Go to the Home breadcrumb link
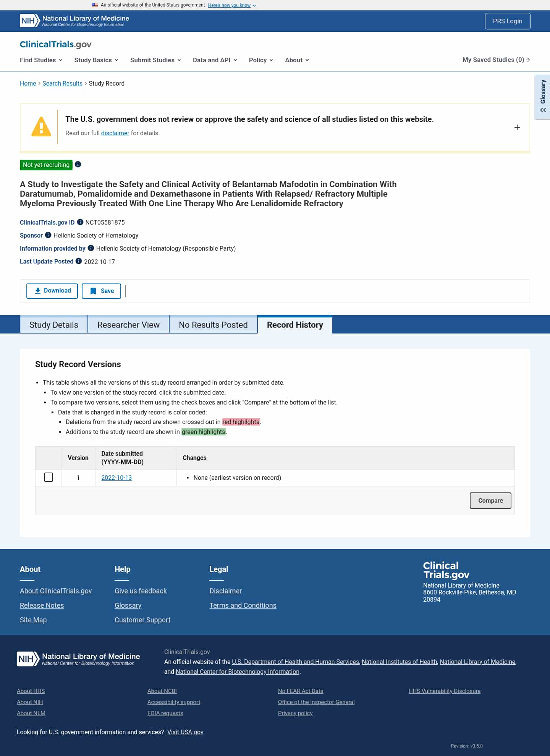 28,83
